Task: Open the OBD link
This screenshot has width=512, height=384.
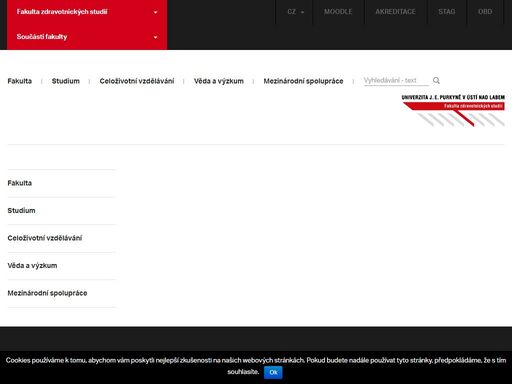Action: [485, 12]
